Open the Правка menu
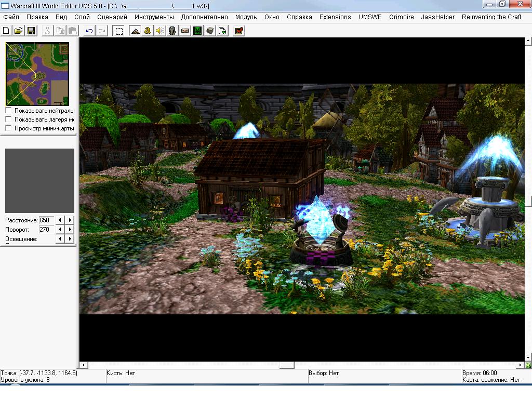532x399 pixels. (37, 17)
